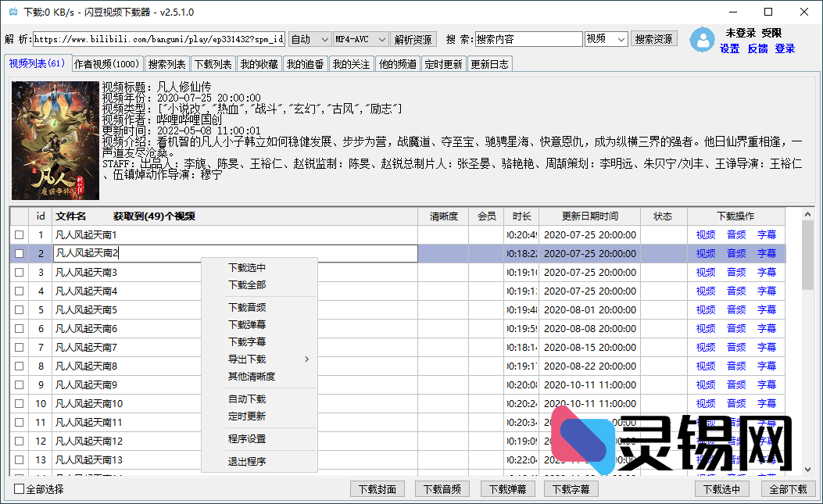
Task: Click the 下载封面 button
Action: (x=377, y=488)
